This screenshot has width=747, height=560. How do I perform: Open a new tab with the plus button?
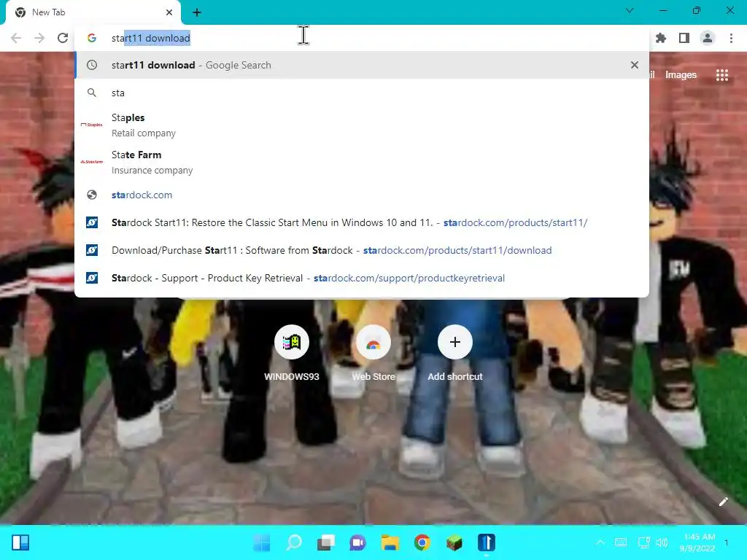(x=197, y=12)
